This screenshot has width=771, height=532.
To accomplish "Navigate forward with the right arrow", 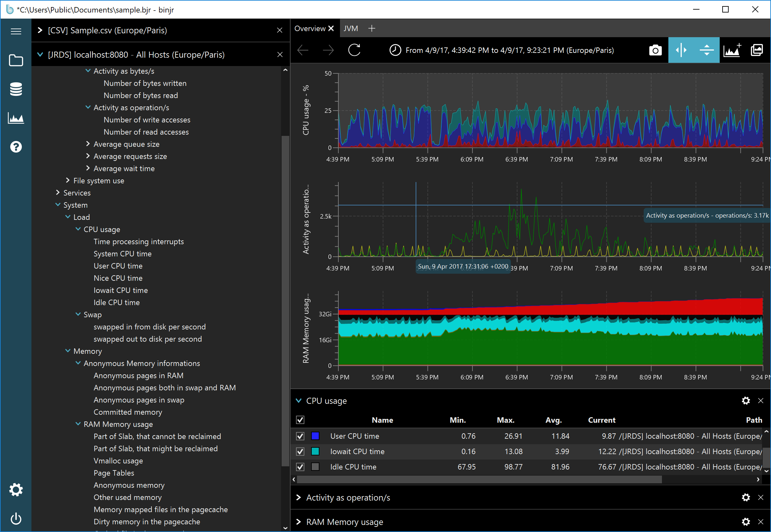I will coord(328,50).
